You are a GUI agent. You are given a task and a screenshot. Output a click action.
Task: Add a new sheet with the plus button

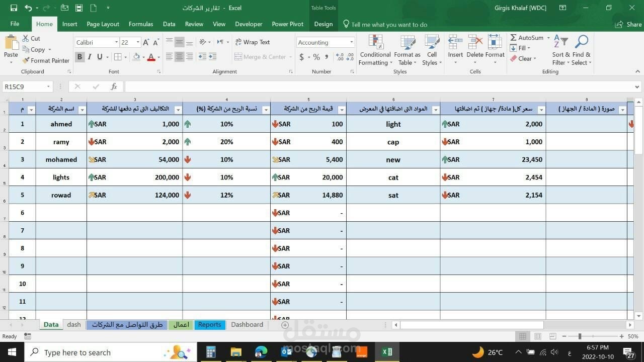coord(285,325)
